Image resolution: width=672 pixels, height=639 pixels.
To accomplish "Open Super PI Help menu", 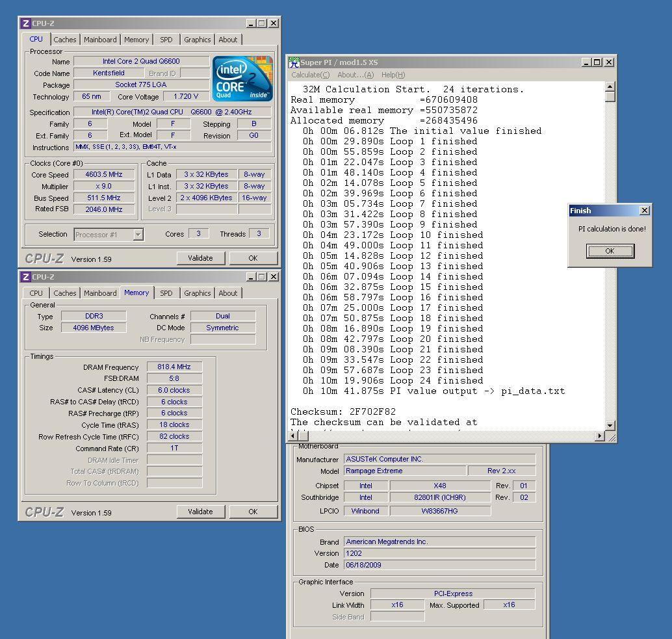I will (x=393, y=75).
